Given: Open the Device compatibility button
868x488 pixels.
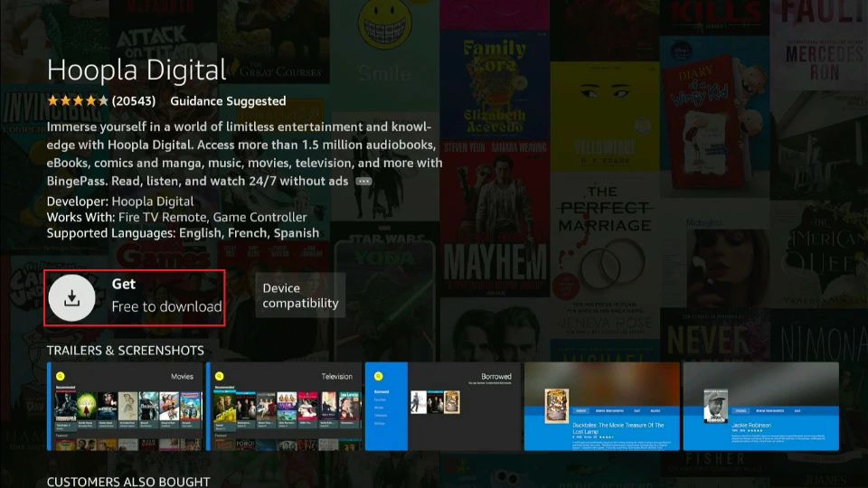Looking at the screenshot, I should [300, 296].
